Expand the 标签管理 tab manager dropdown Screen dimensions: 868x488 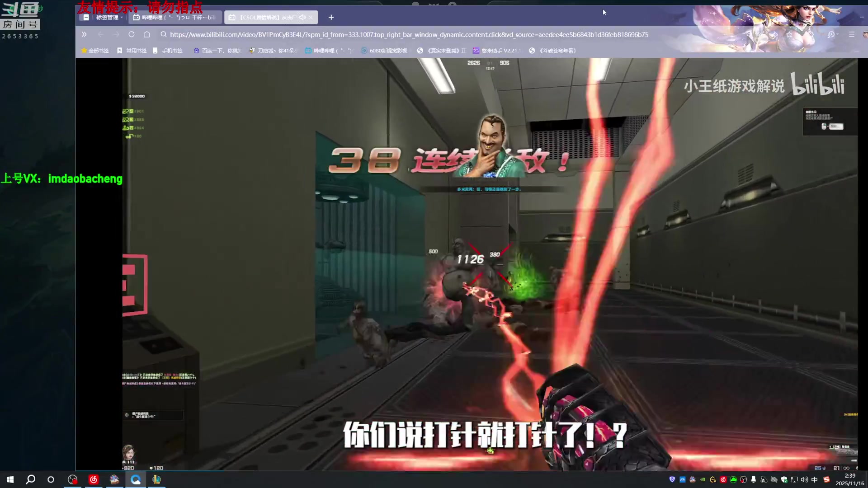tap(122, 17)
